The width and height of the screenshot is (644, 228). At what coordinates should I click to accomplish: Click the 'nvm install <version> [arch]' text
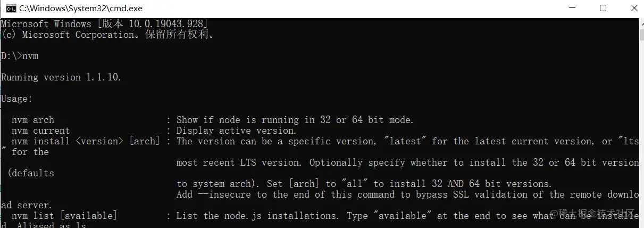pyautogui.click(x=86, y=141)
